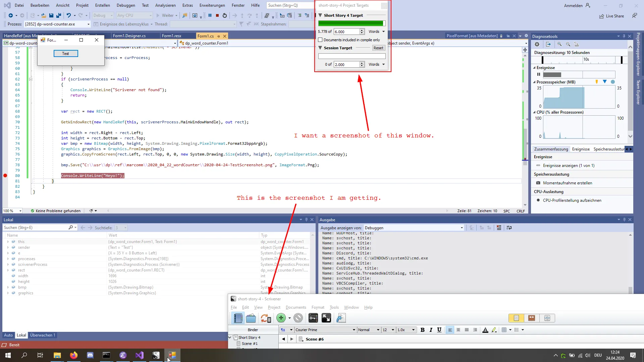
Task: Open the Prozess dp-word-counter.exe dropdown
Action: (x=89, y=24)
